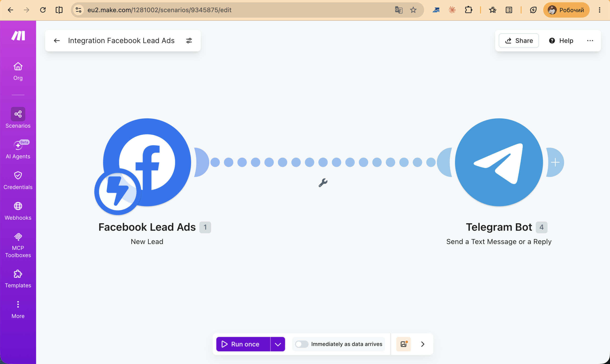Expand the bottom toolbar chevron

pos(423,344)
